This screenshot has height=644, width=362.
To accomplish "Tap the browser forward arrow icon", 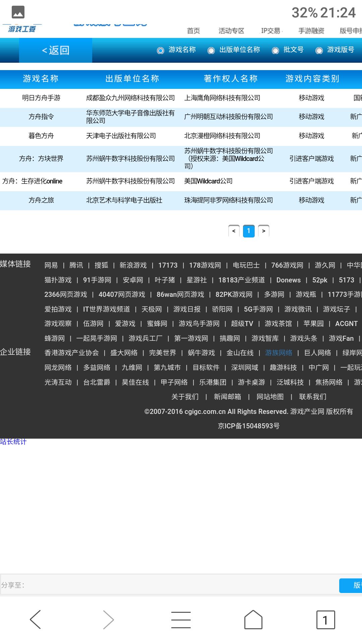I will (x=108, y=620).
